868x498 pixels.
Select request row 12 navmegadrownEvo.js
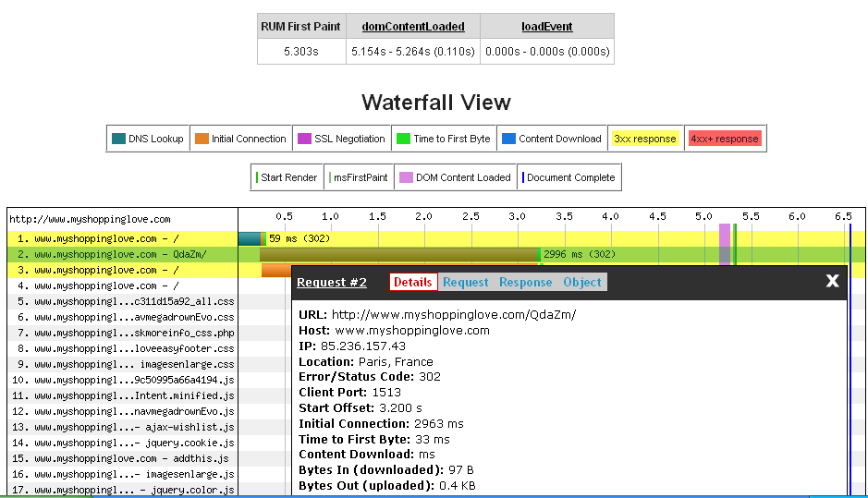point(122,411)
